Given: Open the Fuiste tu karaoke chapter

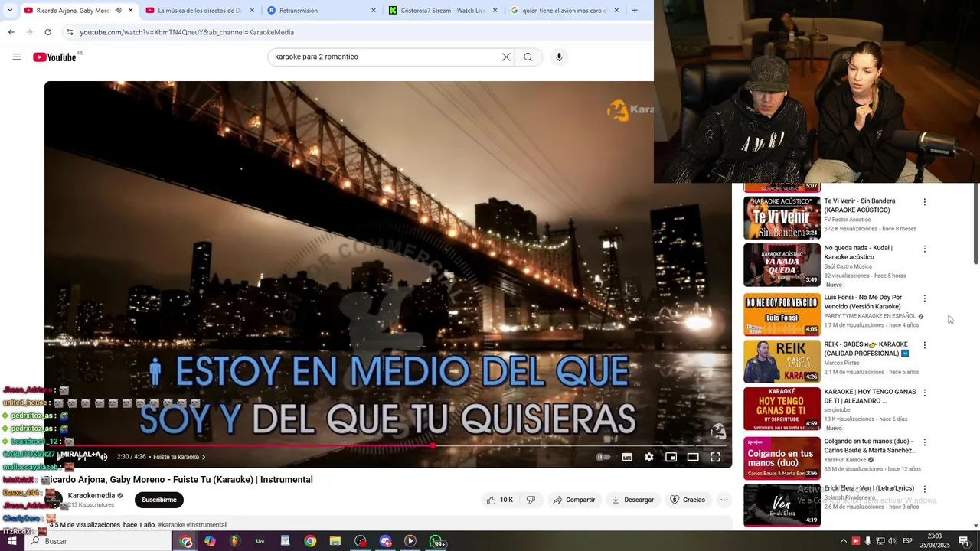Looking at the screenshot, I should click(x=179, y=457).
